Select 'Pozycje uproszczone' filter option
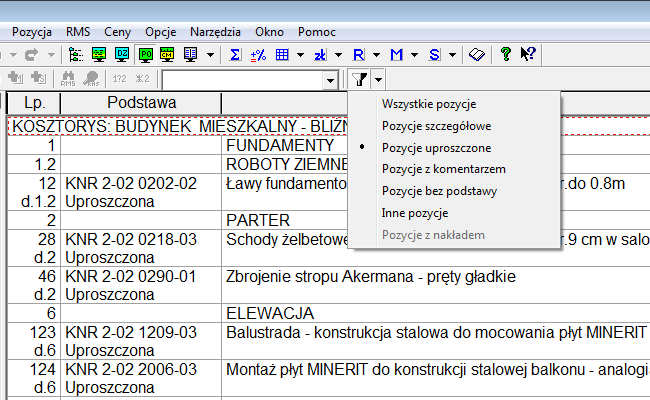Screen dimensions: 650x400 (435, 147)
